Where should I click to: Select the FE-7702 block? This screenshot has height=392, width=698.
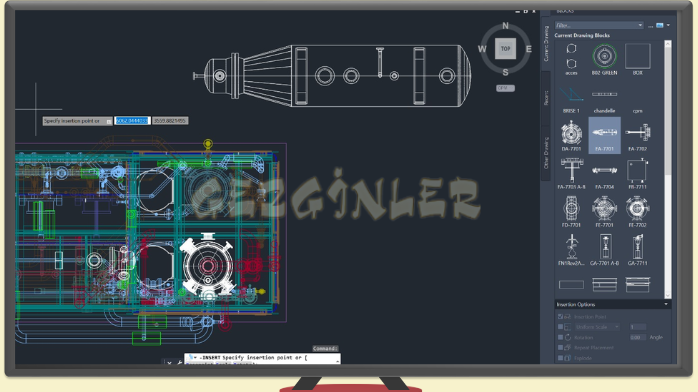pos(637,212)
